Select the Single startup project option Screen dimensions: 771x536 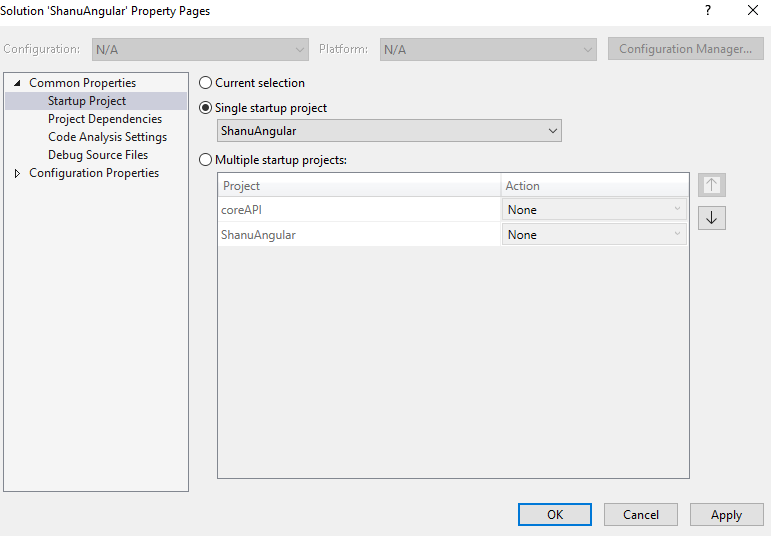tap(207, 108)
